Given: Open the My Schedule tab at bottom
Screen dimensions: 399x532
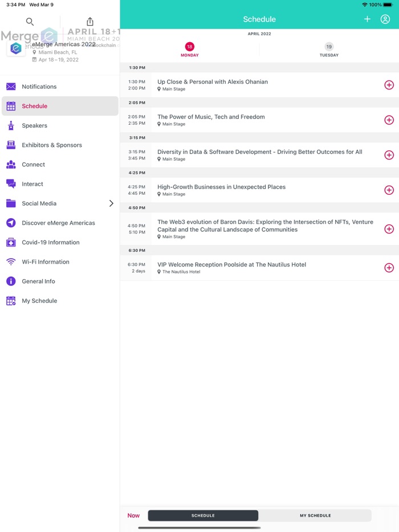Looking at the screenshot, I should coord(316,515).
